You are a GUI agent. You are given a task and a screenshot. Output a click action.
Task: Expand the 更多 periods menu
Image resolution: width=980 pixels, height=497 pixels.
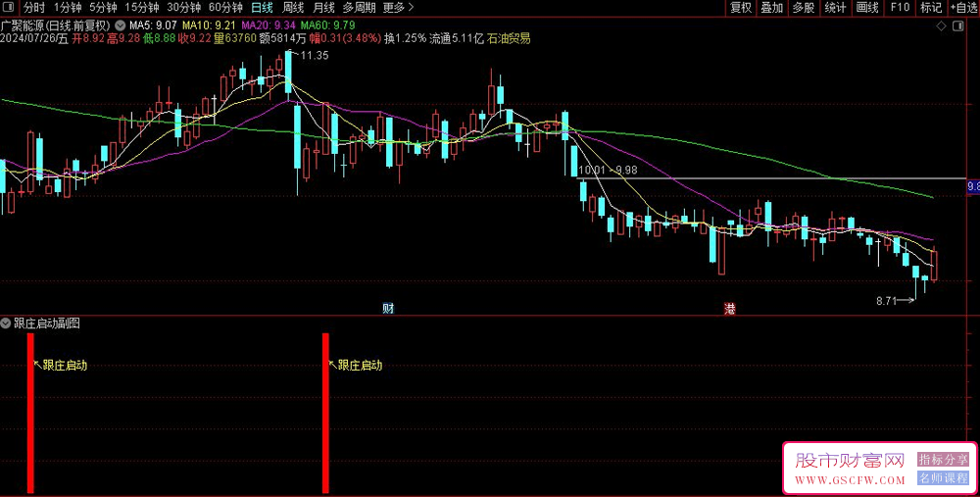(398, 8)
